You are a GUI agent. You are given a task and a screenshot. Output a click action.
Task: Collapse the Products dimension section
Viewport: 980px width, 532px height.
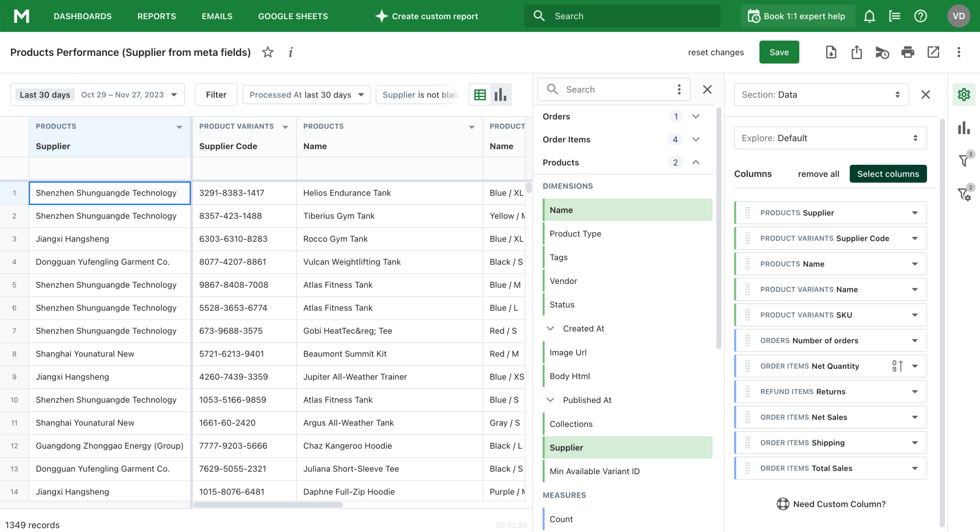pos(696,162)
